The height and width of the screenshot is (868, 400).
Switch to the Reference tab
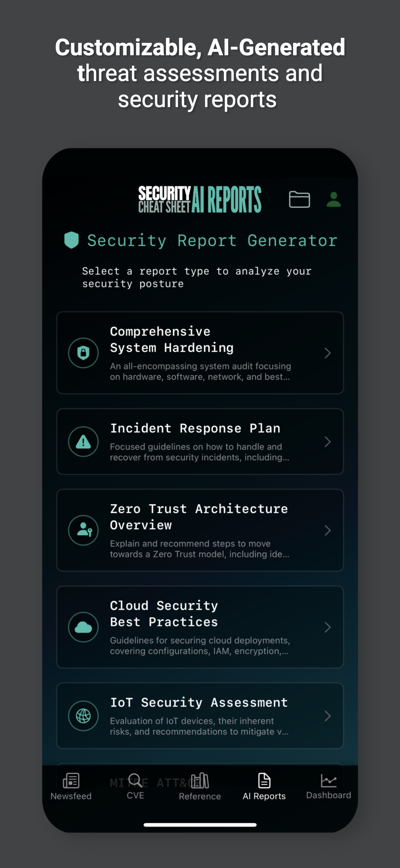pyautogui.click(x=200, y=787)
